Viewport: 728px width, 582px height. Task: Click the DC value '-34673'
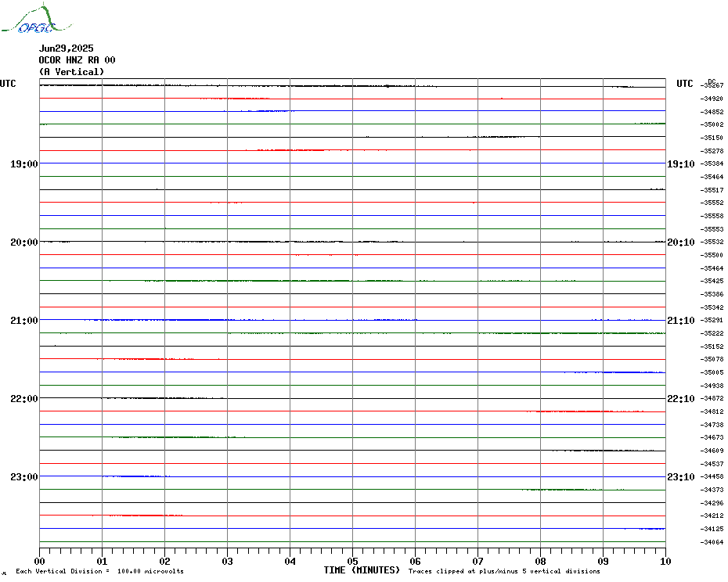click(712, 437)
